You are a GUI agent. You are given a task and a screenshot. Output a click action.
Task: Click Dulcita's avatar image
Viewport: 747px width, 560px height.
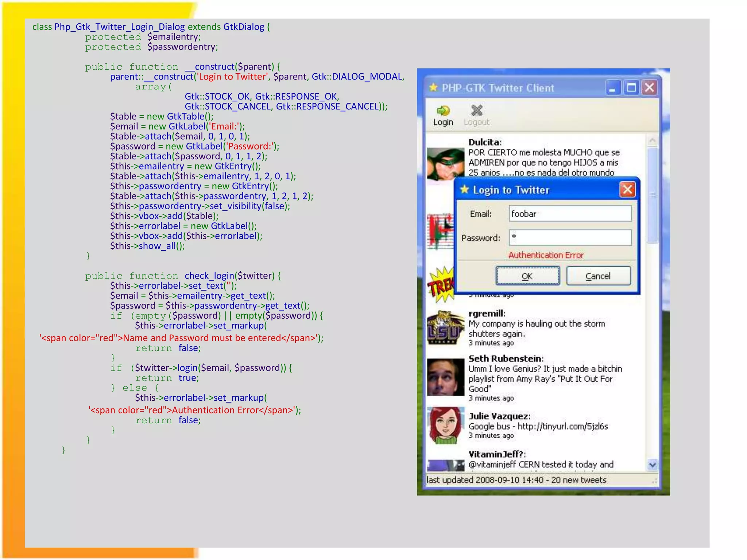point(445,163)
